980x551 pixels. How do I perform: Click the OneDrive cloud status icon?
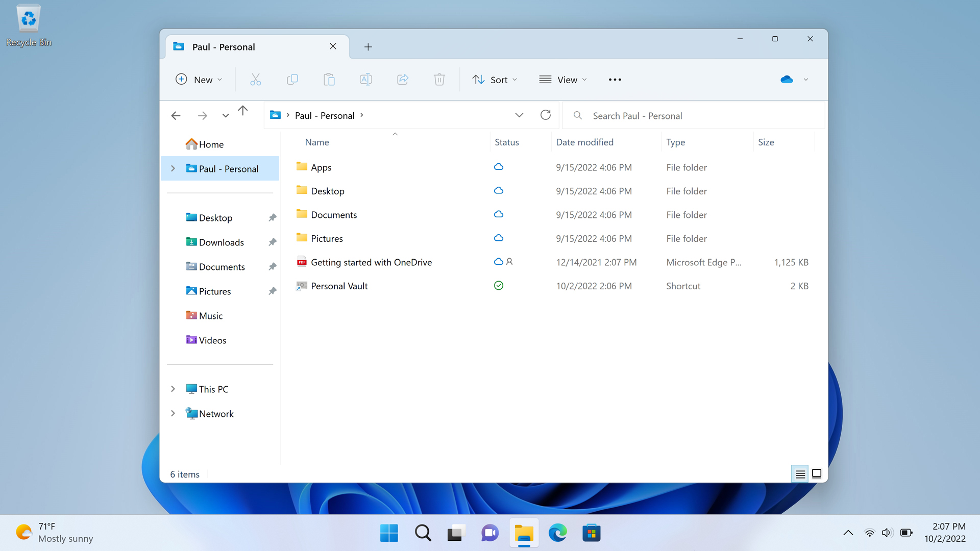click(787, 80)
